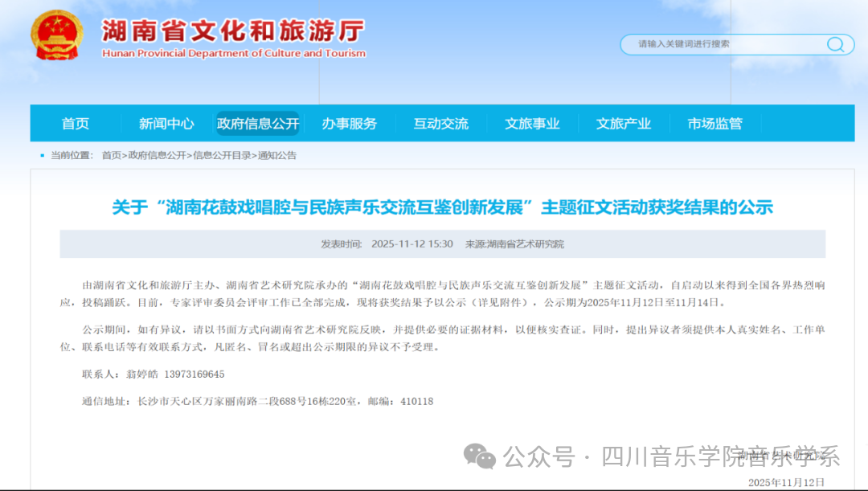Go to 新闻中心 in the navigation bar
Viewport: 868px width, 491px height.
coord(166,124)
